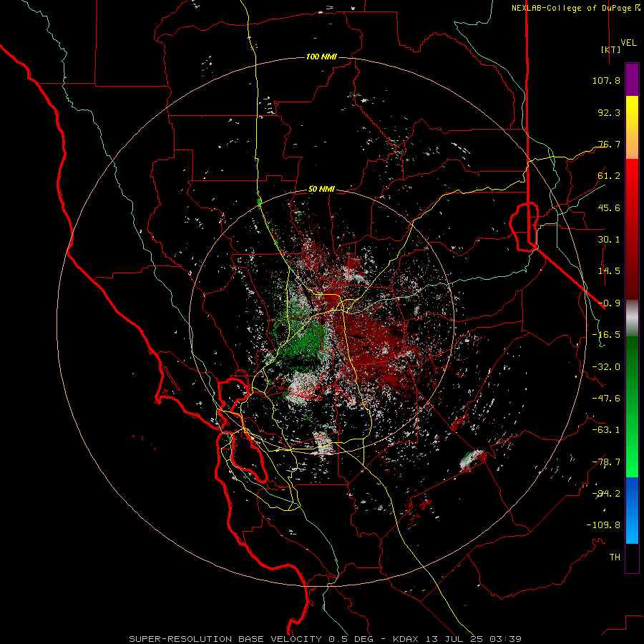
Task: Click the 107.8 velocity scale value
Action: (606, 80)
